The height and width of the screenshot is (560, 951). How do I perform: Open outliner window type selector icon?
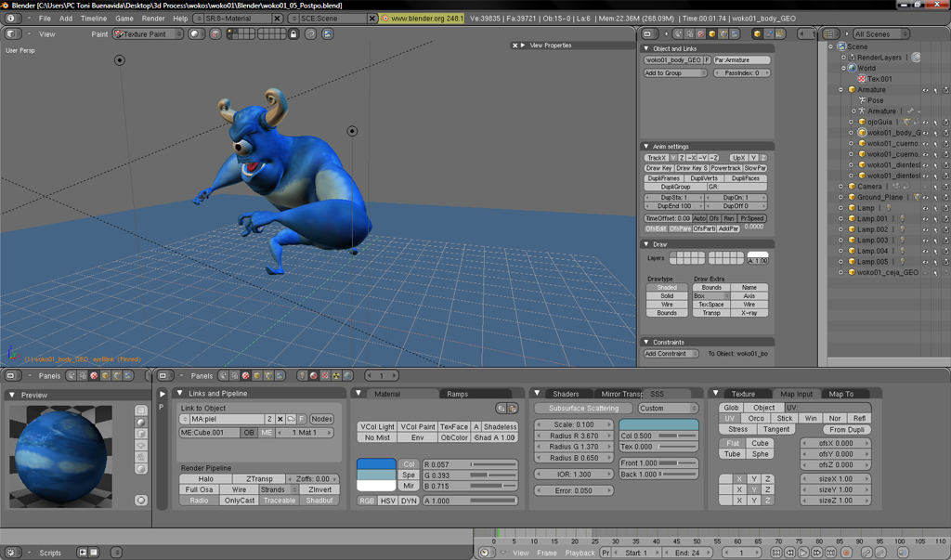(829, 34)
